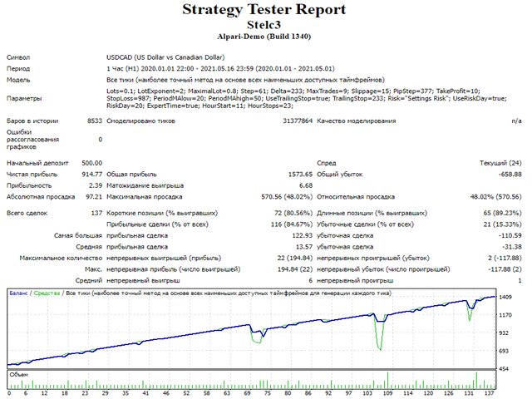
Task: Click the 109 tick on chart's trade axis
Action: (388, 393)
